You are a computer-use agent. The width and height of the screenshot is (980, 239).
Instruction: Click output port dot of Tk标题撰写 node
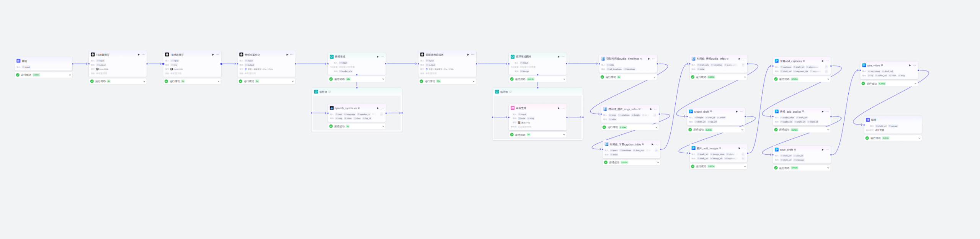[221, 64]
